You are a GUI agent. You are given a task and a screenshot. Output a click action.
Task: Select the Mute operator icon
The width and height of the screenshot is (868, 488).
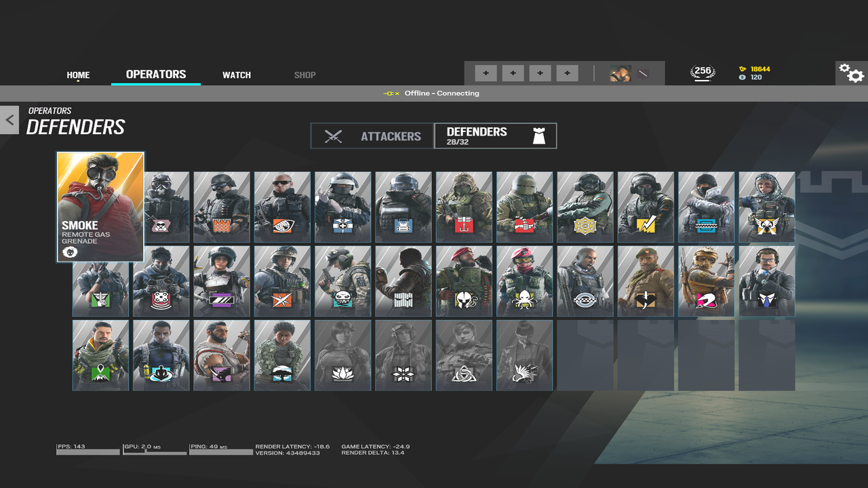coord(161,207)
